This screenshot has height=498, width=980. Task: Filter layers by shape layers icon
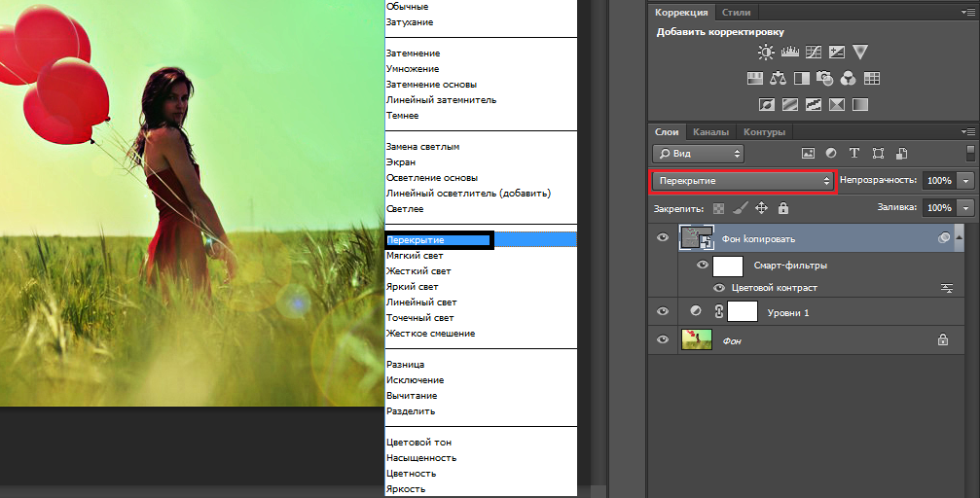[x=878, y=153]
